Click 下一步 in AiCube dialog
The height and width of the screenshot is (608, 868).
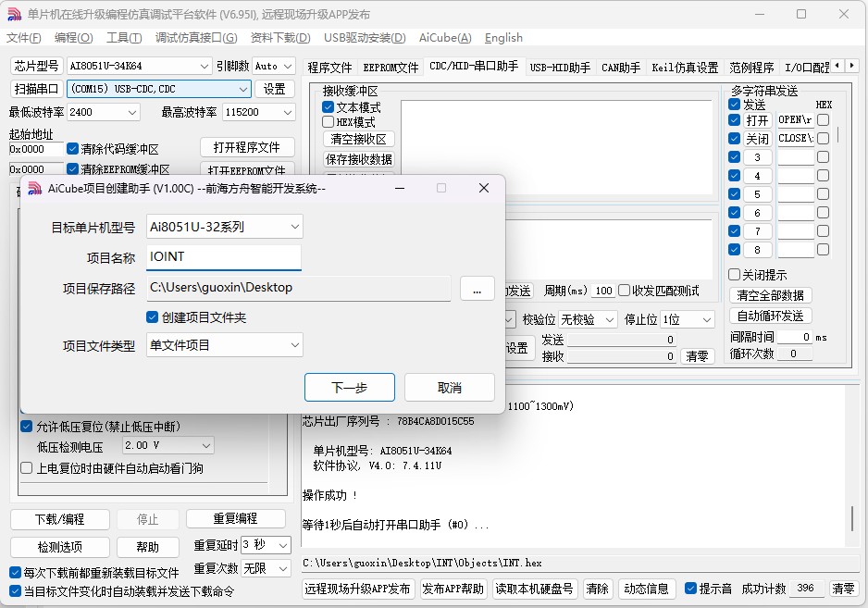349,387
